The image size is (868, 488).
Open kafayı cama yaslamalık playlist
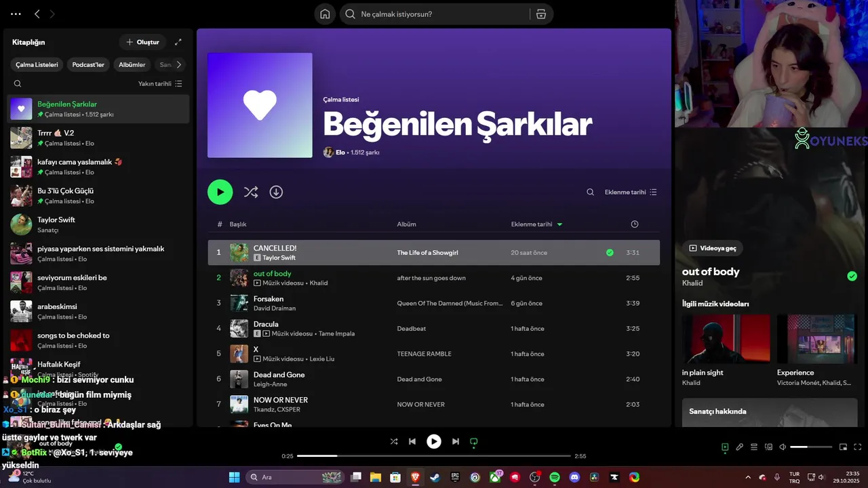pyautogui.click(x=98, y=167)
